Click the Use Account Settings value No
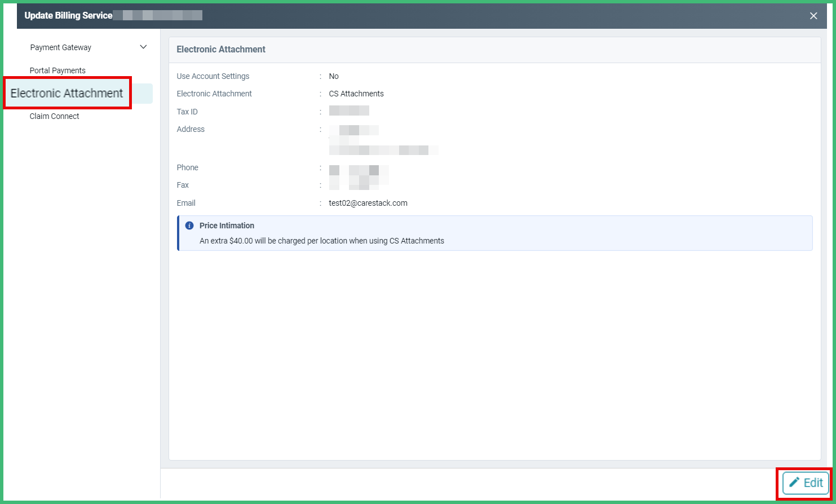836x504 pixels. click(333, 76)
